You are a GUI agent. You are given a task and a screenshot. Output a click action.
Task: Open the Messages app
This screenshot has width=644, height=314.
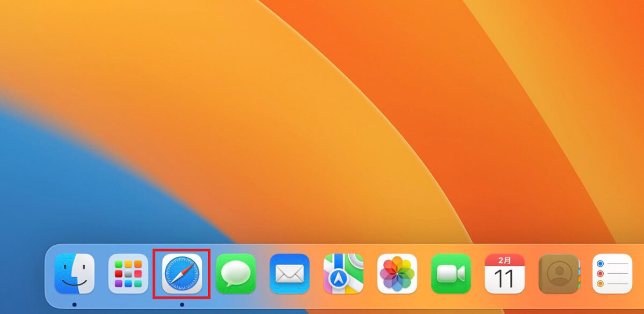[236, 274]
